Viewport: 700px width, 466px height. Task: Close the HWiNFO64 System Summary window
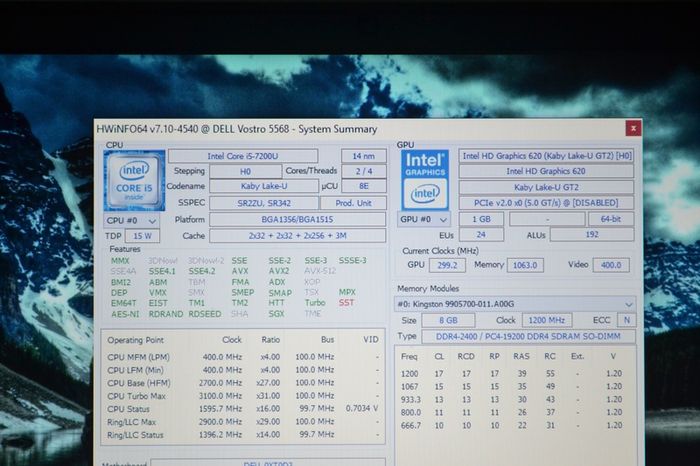click(x=633, y=129)
